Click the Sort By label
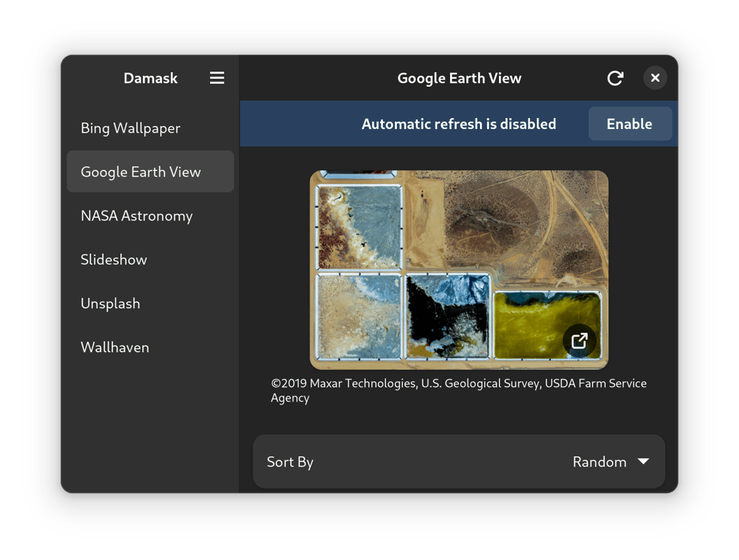The width and height of the screenshot is (739, 560). tap(290, 462)
